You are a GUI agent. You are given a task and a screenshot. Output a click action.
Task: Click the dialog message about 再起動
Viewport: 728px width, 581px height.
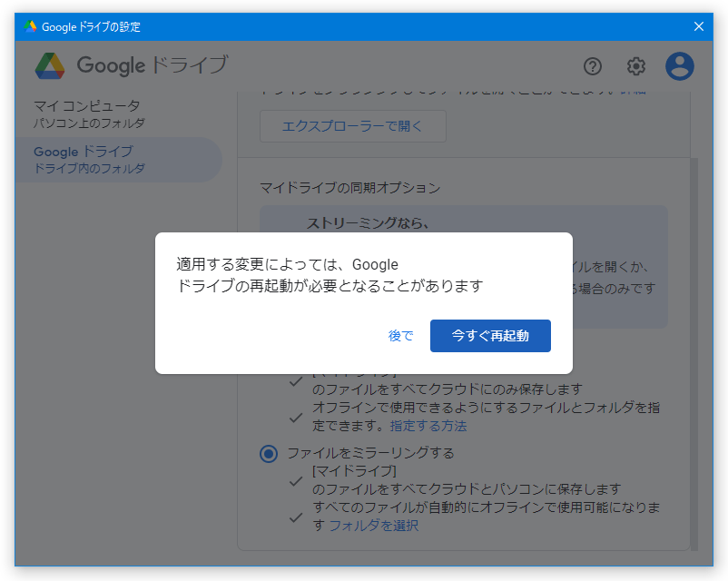(330, 275)
